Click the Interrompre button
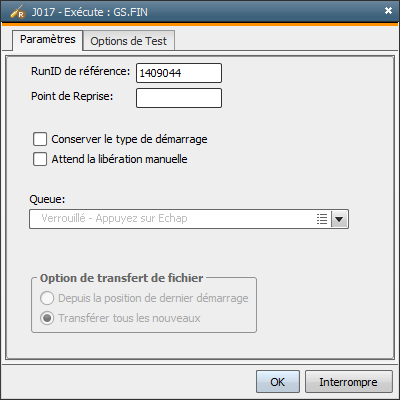The width and height of the screenshot is (400, 400). pos(348,382)
